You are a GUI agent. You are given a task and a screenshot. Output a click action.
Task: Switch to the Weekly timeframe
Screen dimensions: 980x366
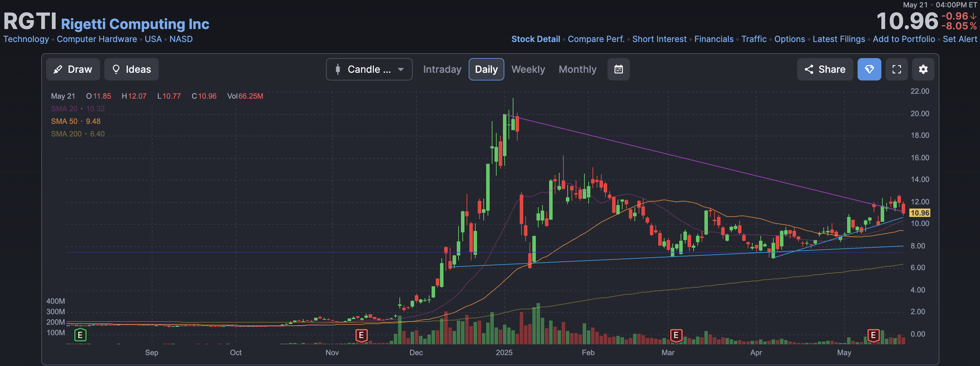pyautogui.click(x=528, y=69)
